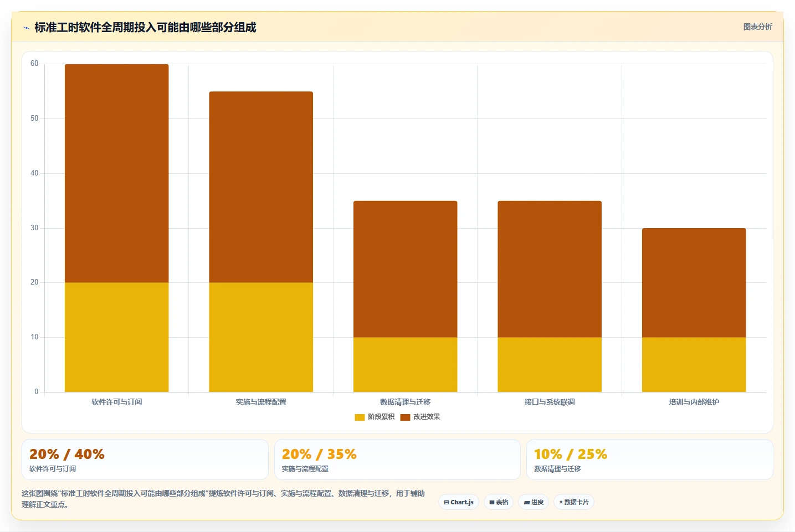Toggle the 改进效果 legend label
The width and height of the screenshot is (795, 532).
[x=427, y=417]
